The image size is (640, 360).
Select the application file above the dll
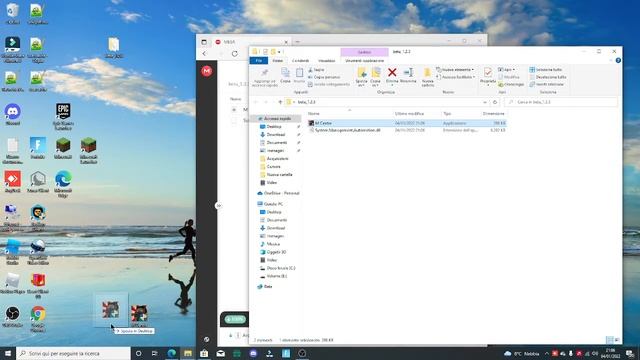(x=407, y=123)
